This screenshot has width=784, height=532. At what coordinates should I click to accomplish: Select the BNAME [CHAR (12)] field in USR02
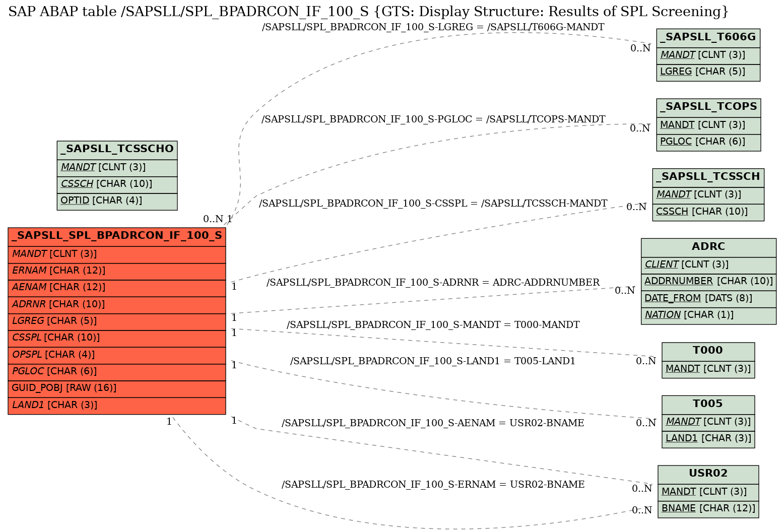[708, 509]
